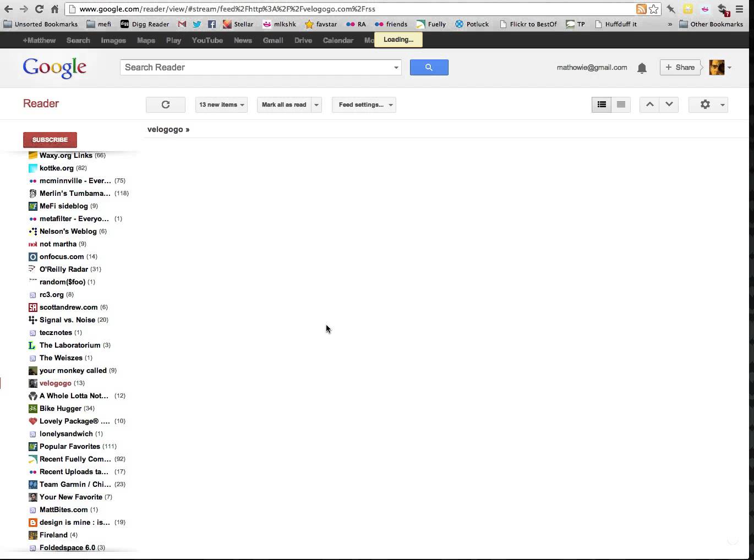
Task: Select the scottandrew.com feed
Action: tap(68, 307)
